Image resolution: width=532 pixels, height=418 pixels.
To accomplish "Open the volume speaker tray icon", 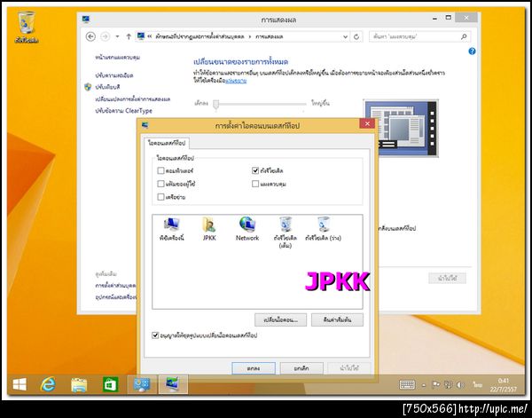I will [460, 385].
